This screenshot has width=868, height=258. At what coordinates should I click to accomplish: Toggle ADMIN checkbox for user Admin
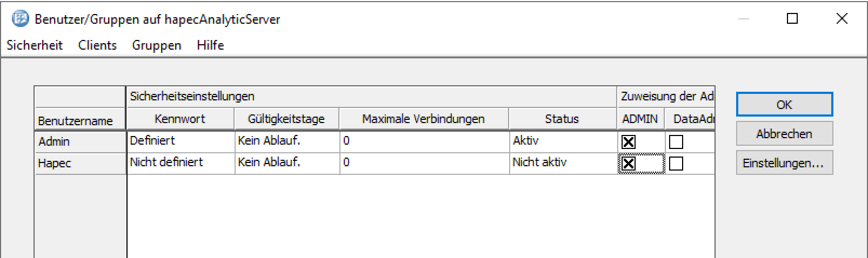coord(629,142)
